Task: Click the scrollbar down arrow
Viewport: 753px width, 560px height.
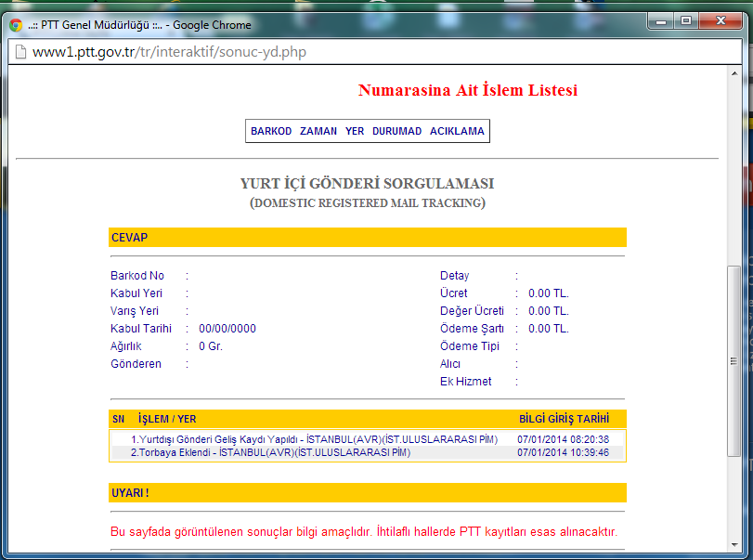Action: coord(734,544)
